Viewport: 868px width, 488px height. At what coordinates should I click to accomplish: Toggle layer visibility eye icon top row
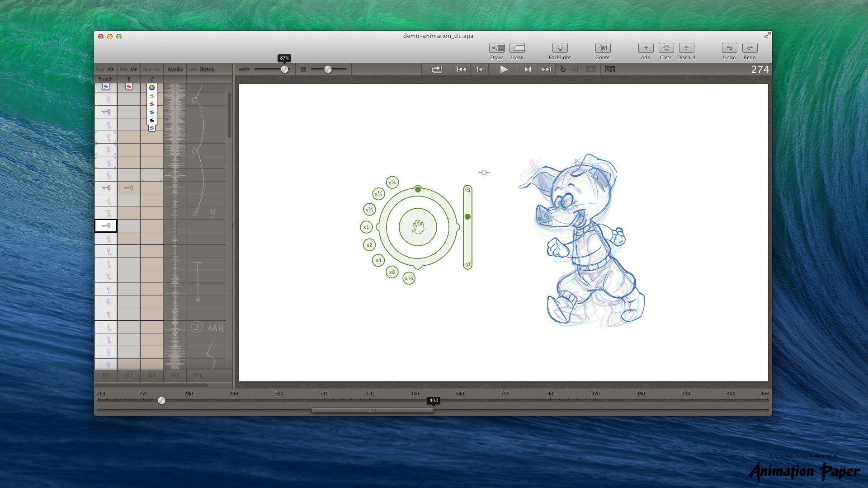pyautogui.click(x=111, y=69)
